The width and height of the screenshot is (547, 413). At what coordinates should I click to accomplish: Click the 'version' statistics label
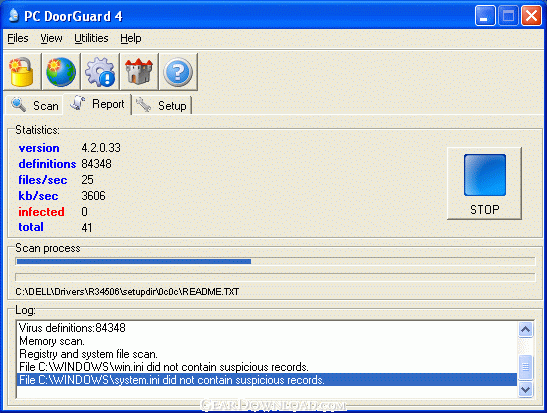pos(39,148)
